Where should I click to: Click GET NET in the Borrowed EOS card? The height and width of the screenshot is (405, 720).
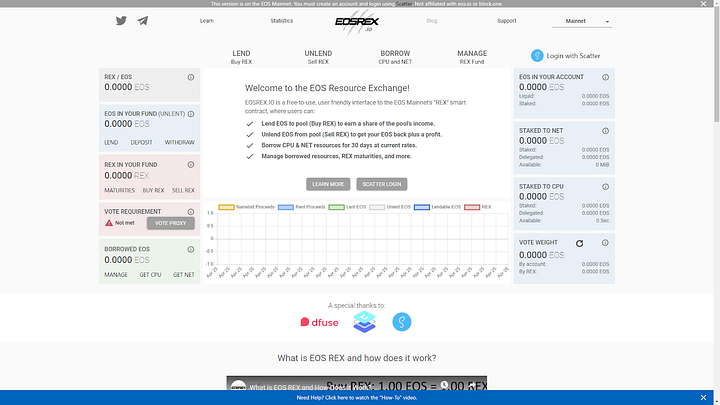[x=184, y=275]
